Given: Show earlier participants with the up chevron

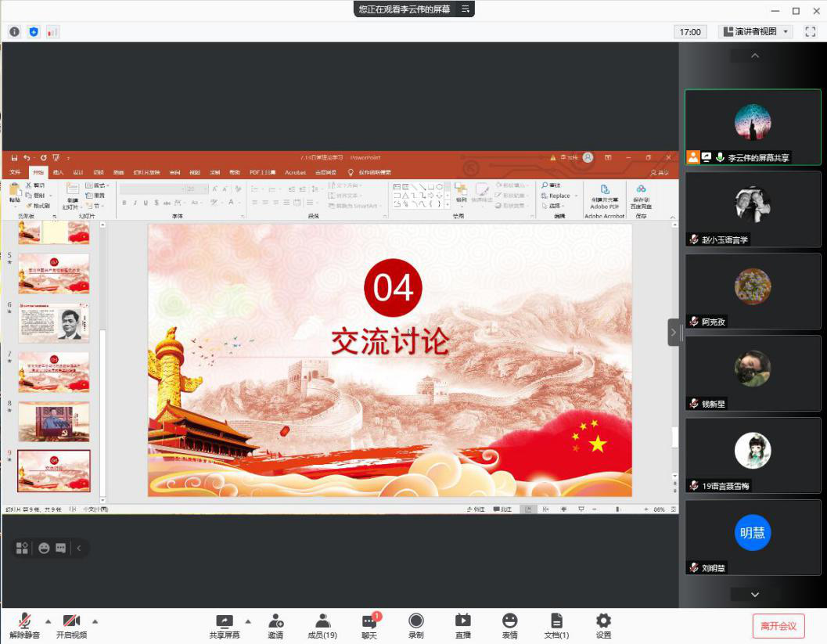Looking at the screenshot, I should (755, 56).
